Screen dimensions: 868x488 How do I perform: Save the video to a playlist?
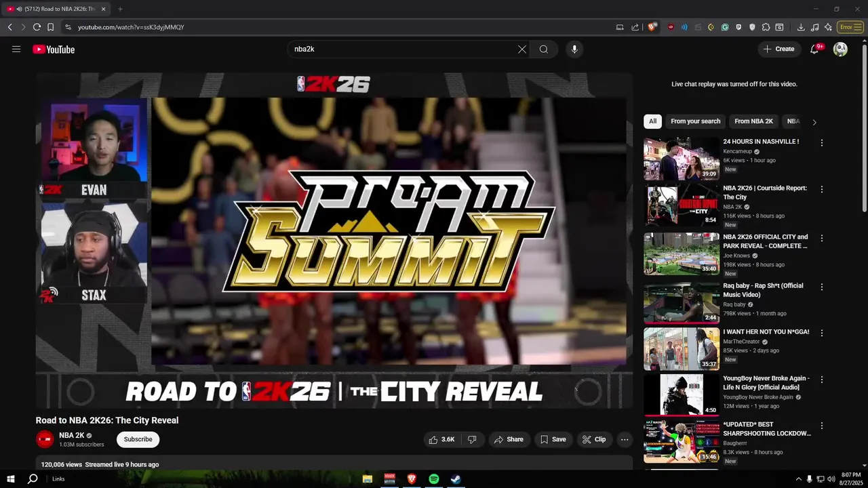(553, 439)
